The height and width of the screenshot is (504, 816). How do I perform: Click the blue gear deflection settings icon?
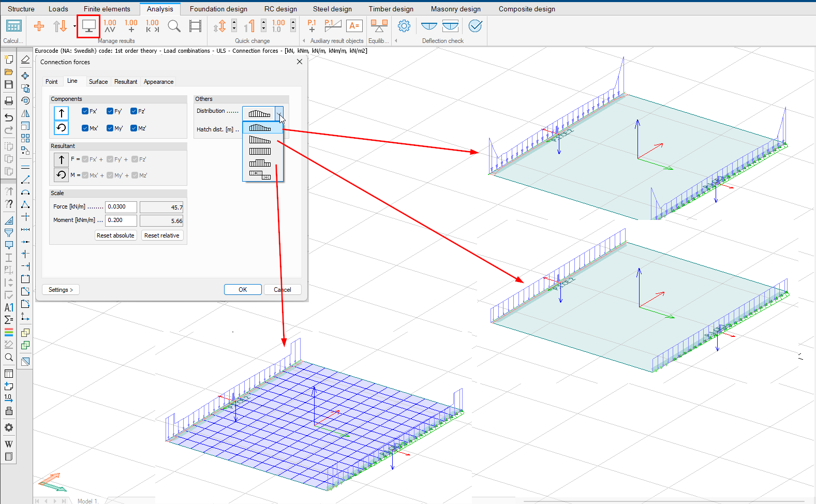pos(404,26)
